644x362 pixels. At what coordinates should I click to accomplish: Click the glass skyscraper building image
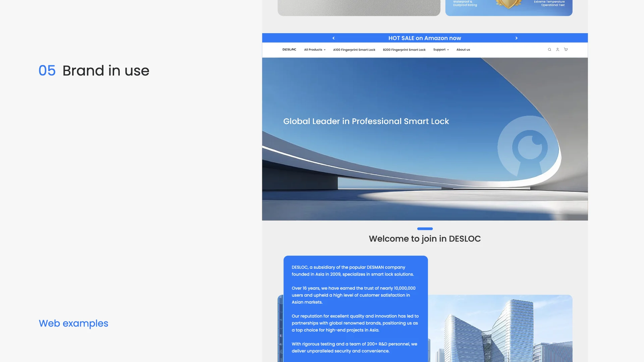(x=500, y=328)
